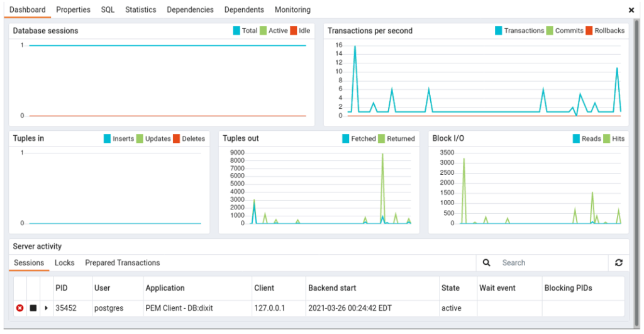Viewport: 644px width, 334px height.
Task: Switch to the Properties tab
Action: click(x=73, y=10)
